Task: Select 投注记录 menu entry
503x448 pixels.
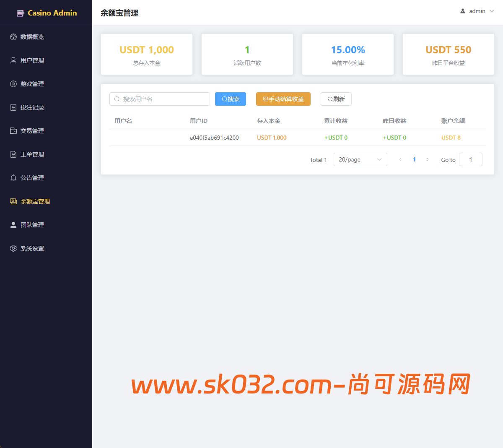Action: click(x=46, y=107)
